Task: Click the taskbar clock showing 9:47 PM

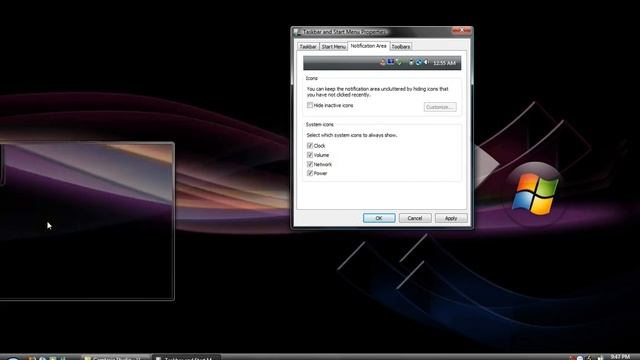Action: [x=620, y=357]
